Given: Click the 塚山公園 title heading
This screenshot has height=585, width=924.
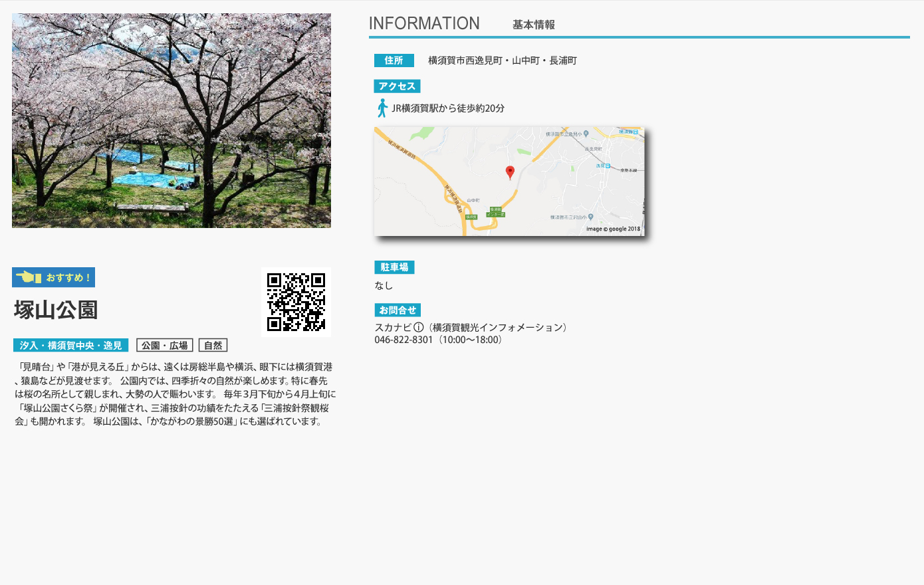Looking at the screenshot, I should click(56, 310).
